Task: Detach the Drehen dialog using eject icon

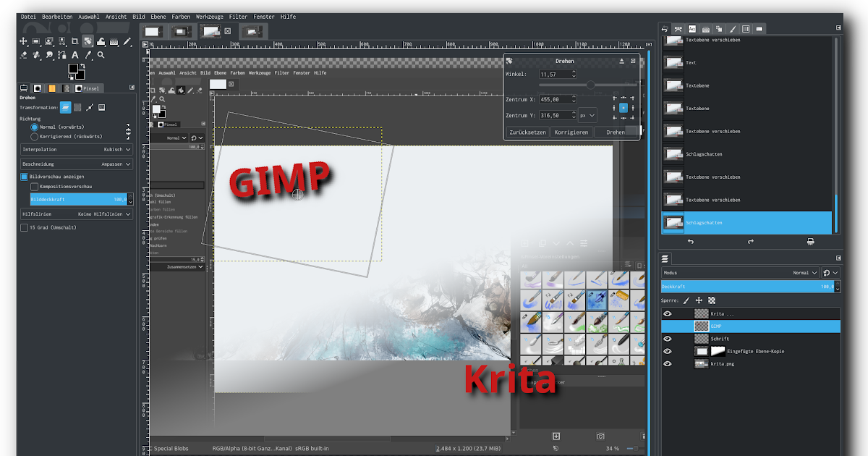Action: pyautogui.click(x=621, y=61)
